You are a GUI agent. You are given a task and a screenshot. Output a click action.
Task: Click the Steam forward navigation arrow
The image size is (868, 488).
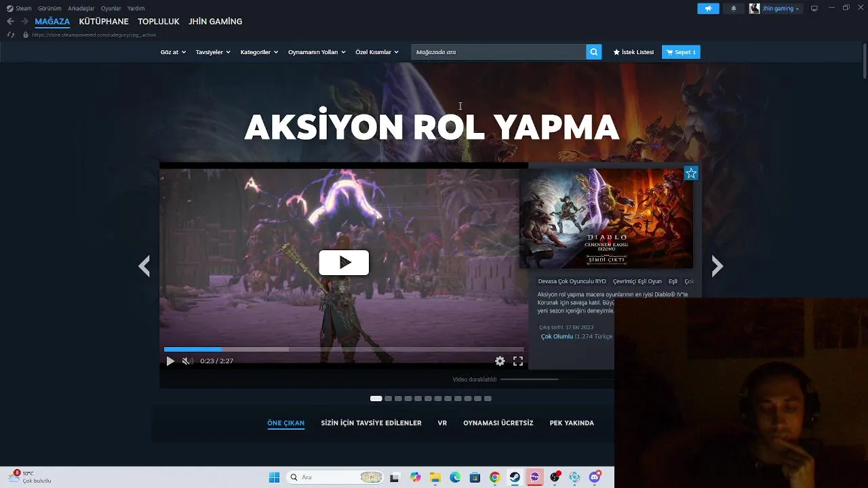[24, 22]
